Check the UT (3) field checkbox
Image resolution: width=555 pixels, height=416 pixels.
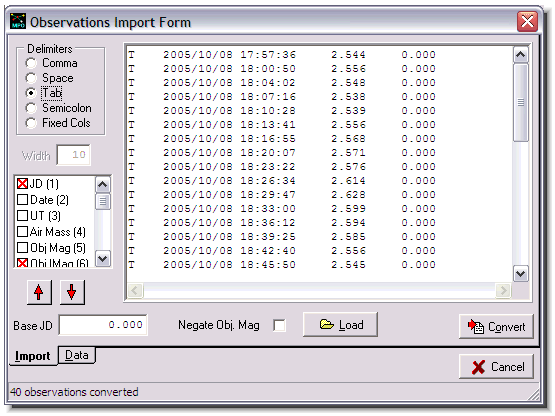point(22,216)
